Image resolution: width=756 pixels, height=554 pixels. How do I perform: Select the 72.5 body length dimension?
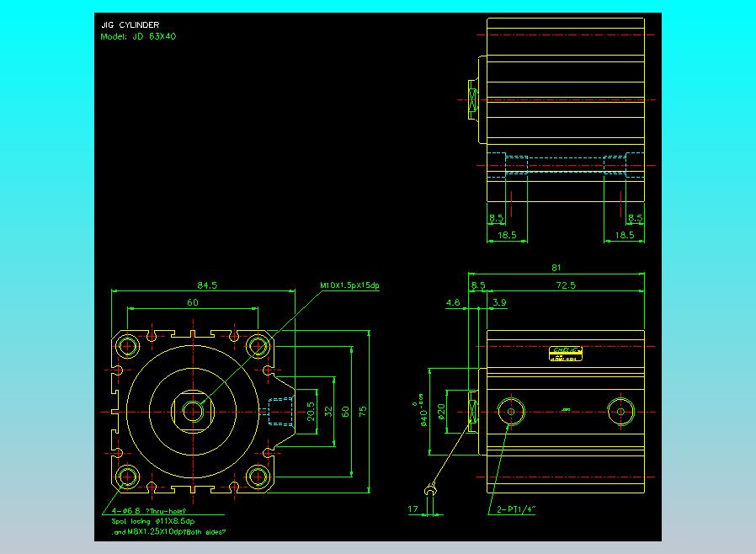pyautogui.click(x=566, y=285)
